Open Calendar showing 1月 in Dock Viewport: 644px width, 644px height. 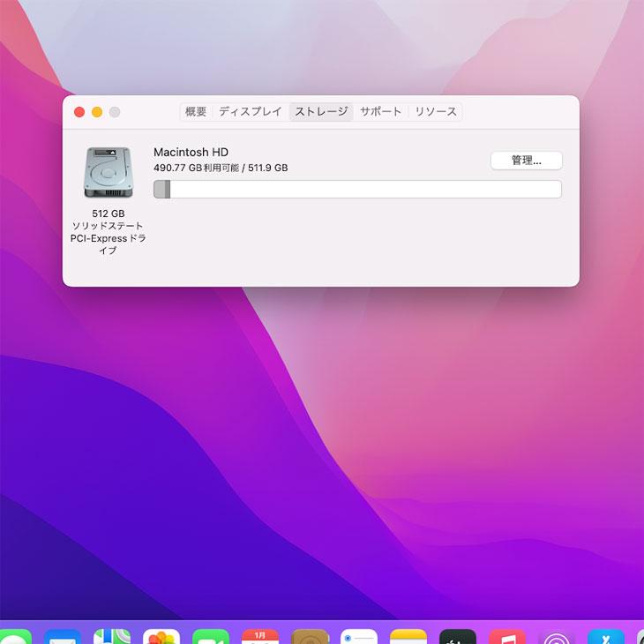pyautogui.click(x=260, y=636)
